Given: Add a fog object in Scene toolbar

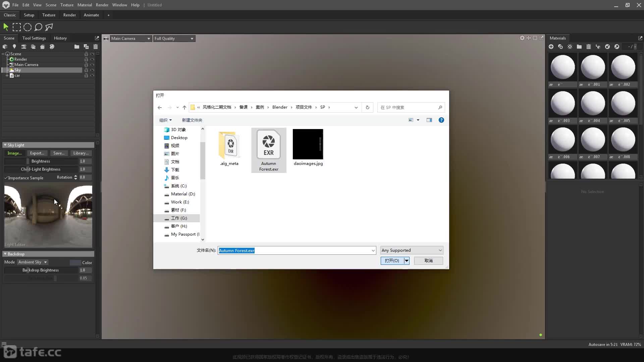Looking at the screenshot, I should coord(33,47).
